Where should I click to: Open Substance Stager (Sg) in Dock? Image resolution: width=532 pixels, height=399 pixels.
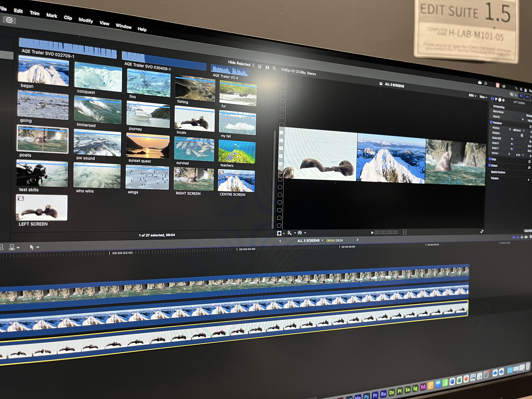click(x=415, y=388)
